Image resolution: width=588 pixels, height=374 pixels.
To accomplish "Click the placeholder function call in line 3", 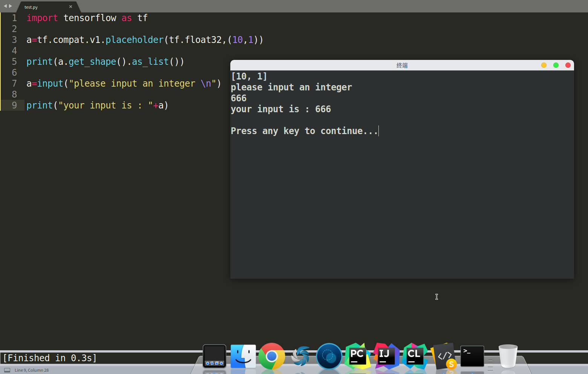I will [x=135, y=40].
